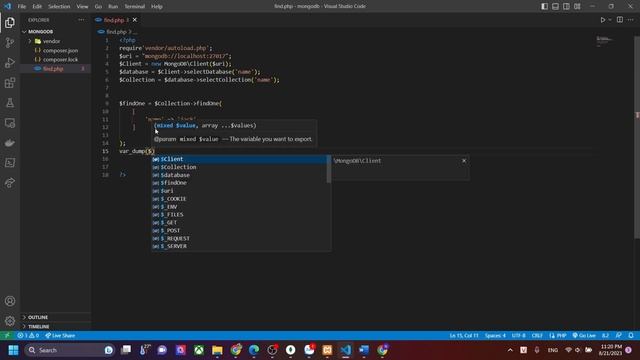The width and height of the screenshot is (640, 360).
Task: Expand the TIMELINE section
Action: point(56,327)
